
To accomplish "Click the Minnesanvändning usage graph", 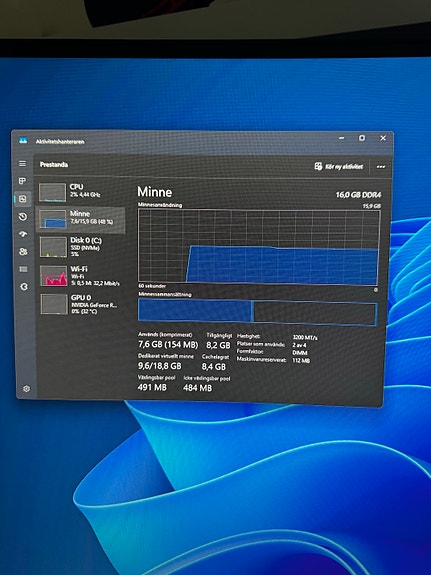I will pyautogui.click(x=259, y=247).
